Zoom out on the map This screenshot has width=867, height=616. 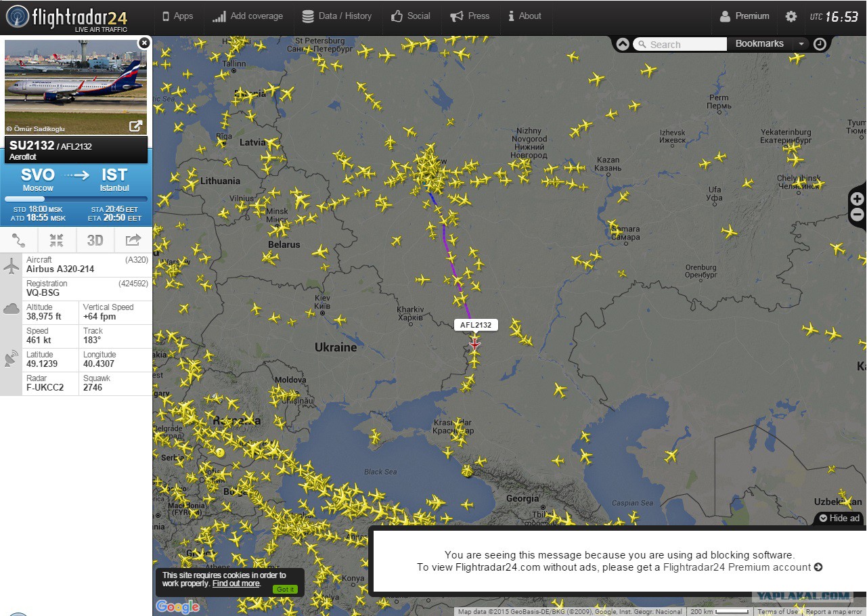tap(858, 215)
